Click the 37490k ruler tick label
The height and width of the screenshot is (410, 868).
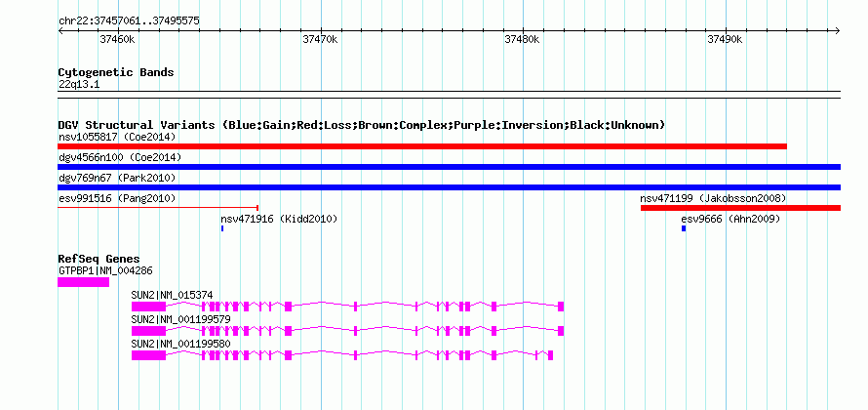coord(725,39)
